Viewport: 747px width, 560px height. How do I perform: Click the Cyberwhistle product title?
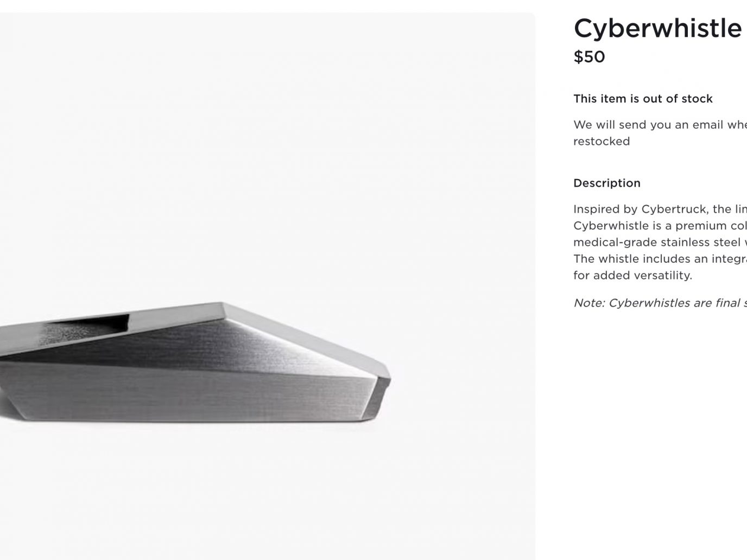click(x=657, y=28)
